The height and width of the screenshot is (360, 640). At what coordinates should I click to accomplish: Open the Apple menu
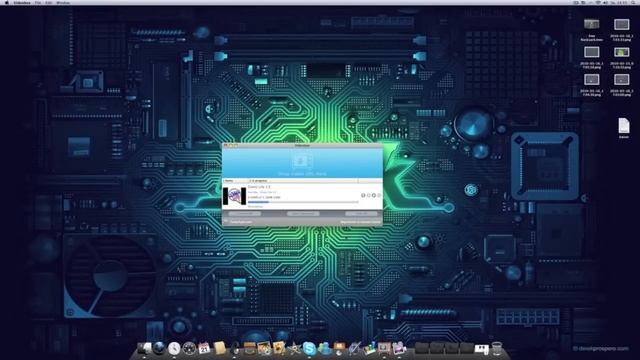[x=7, y=2]
